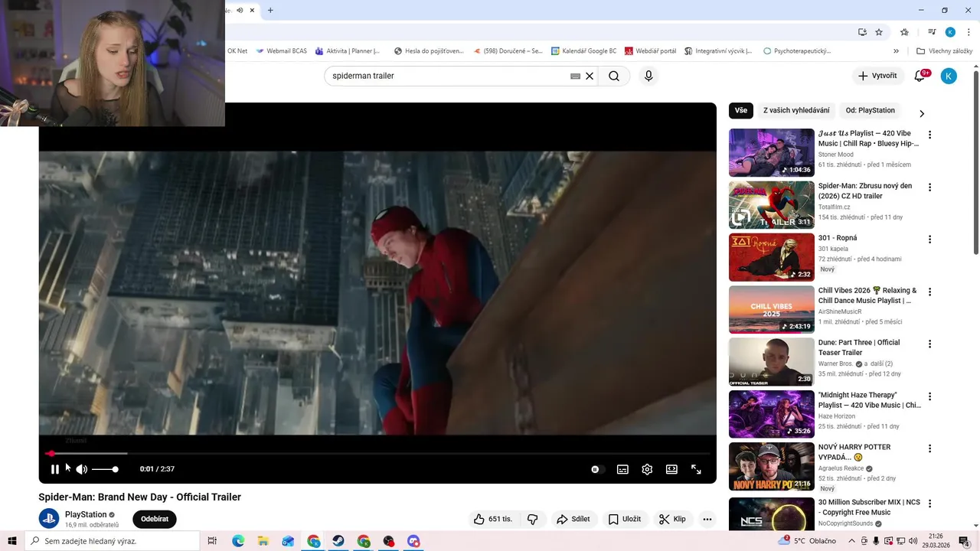Start voice search with microphone

coord(648,76)
